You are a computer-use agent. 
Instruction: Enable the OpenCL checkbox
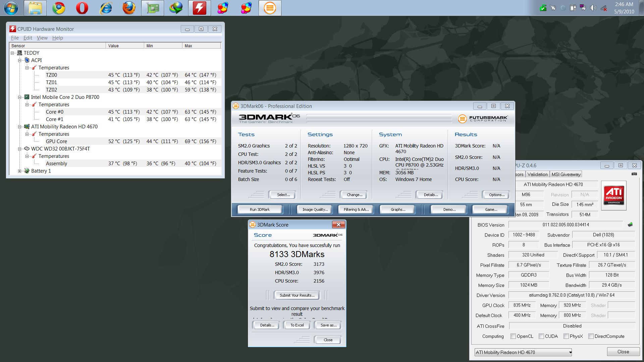(513, 336)
